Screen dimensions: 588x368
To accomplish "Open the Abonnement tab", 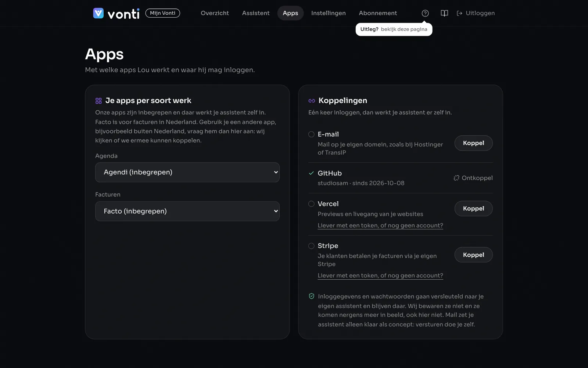I will (378, 13).
